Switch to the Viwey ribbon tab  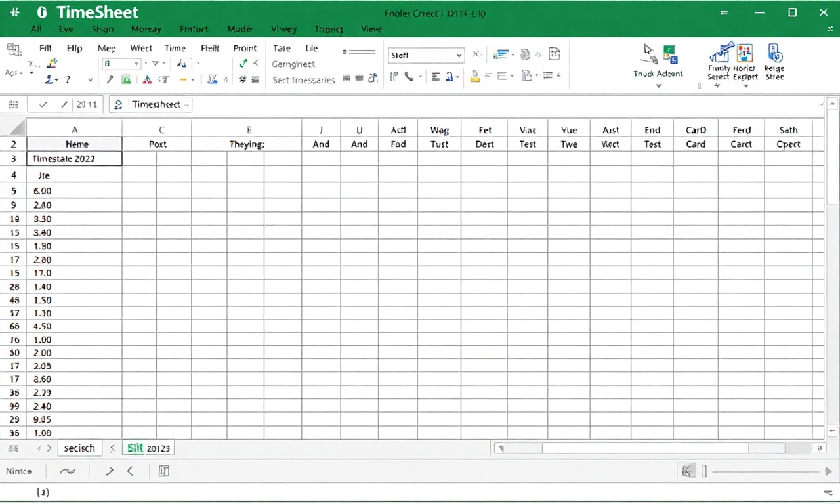tap(283, 29)
